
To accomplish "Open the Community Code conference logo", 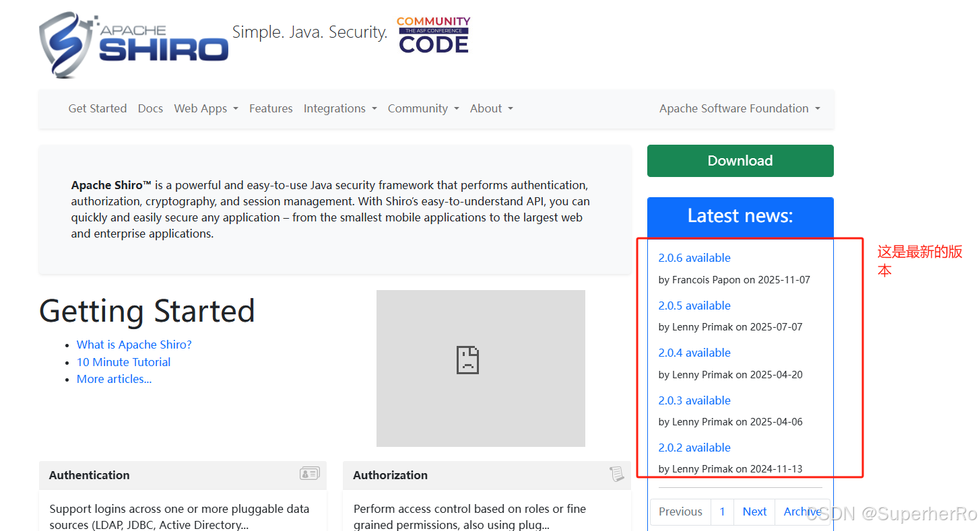I will pyautogui.click(x=434, y=35).
